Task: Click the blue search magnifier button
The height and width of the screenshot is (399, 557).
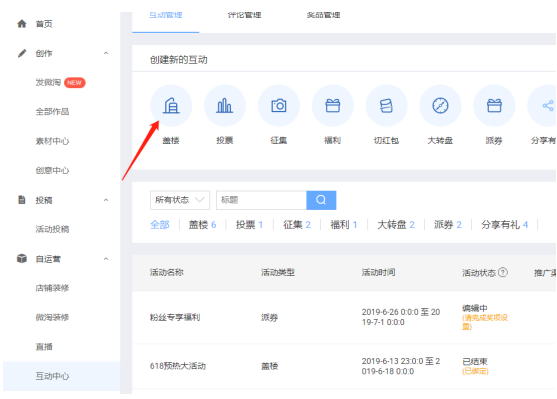Action: pyautogui.click(x=321, y=200)
